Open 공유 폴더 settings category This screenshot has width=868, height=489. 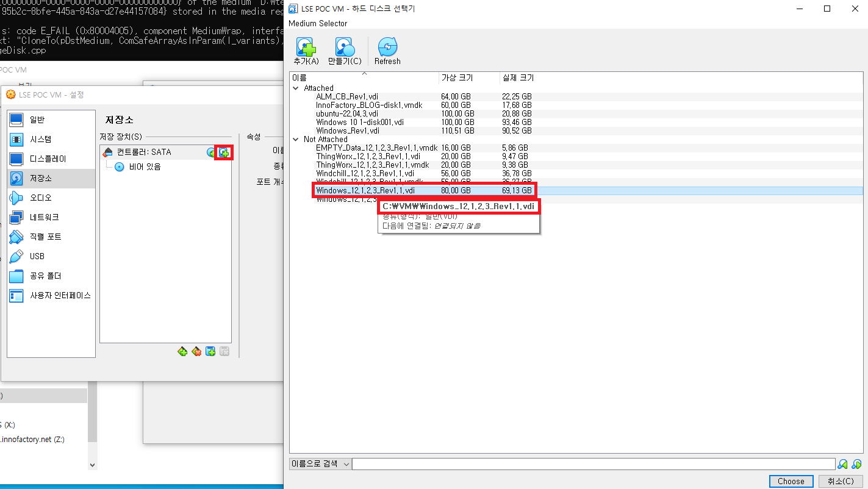coord(51,276)
